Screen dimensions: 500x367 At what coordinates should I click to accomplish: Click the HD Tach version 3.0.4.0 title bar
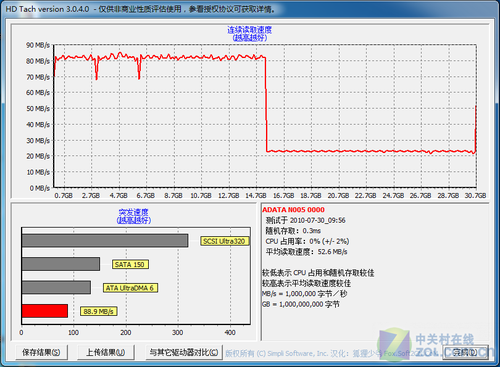pyautogui.click(x=250, y=9)
